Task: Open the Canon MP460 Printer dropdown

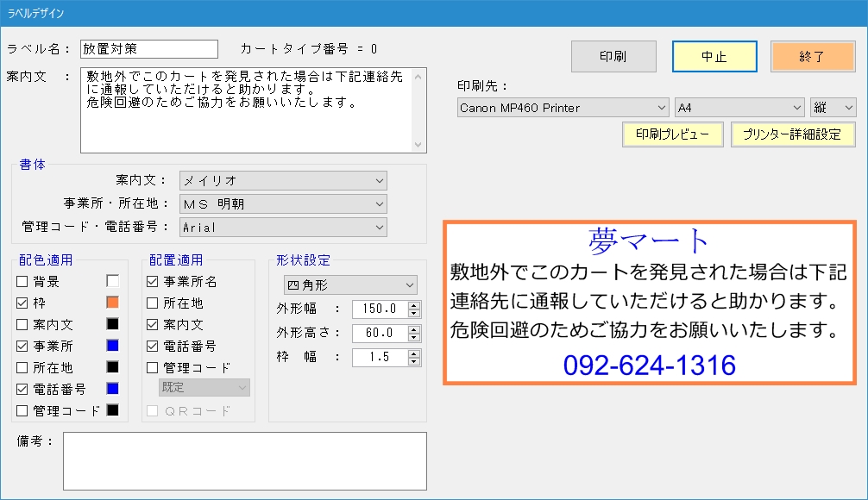Action: click(x=563, y=107)
